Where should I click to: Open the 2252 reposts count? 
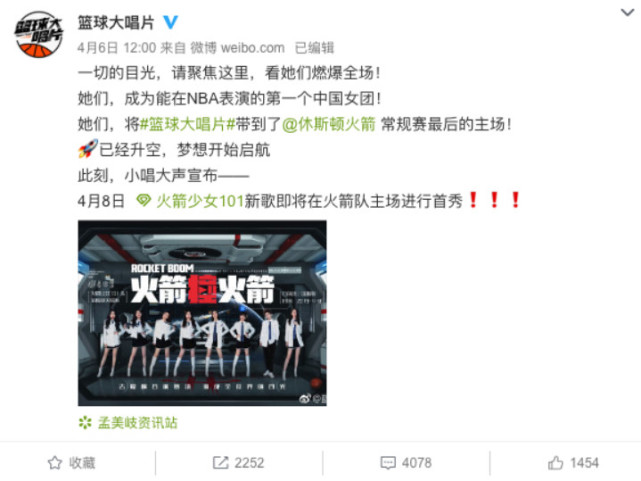(x=249, y=463)
